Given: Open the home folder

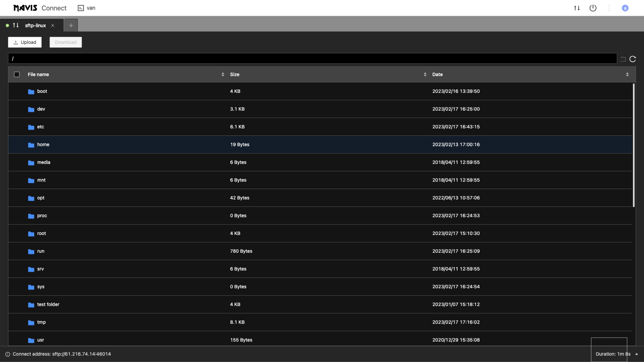Looking at the screenshot, I should (x=43, y=144).
